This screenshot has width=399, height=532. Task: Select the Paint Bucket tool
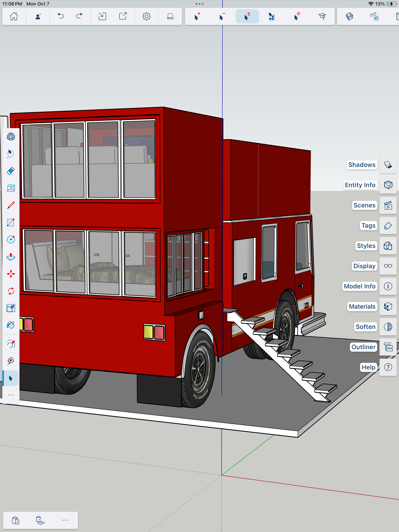coord(11,325)
